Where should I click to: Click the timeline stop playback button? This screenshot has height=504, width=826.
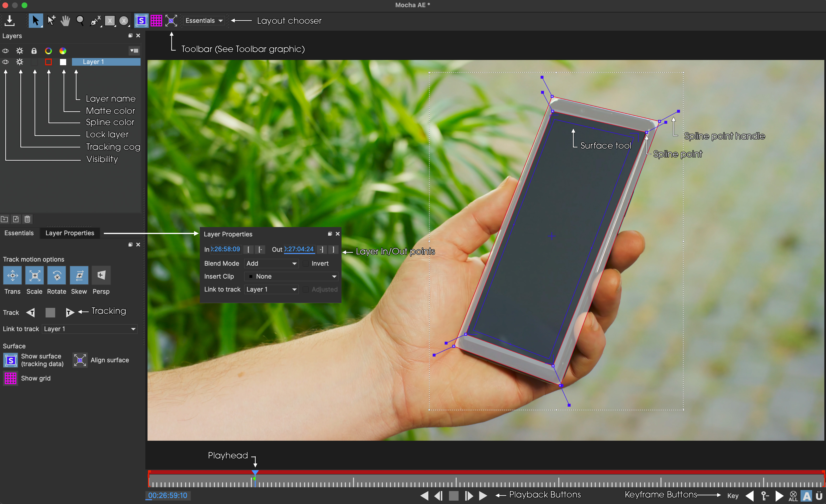[454, 495]
